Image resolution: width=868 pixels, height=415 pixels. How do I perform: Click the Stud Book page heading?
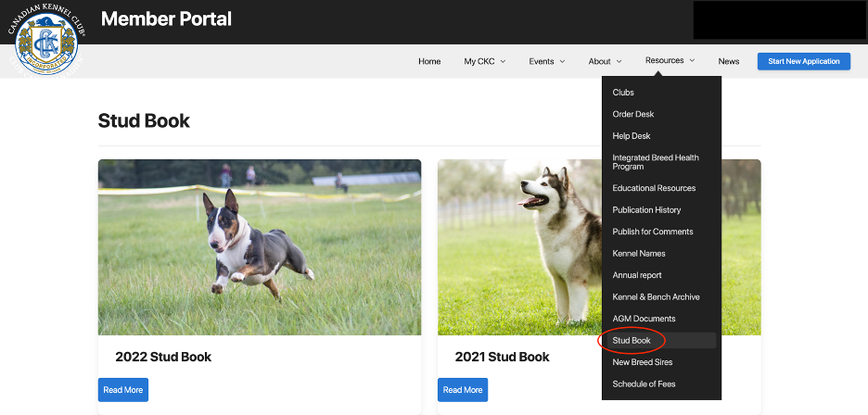click(x=144, y=120)
